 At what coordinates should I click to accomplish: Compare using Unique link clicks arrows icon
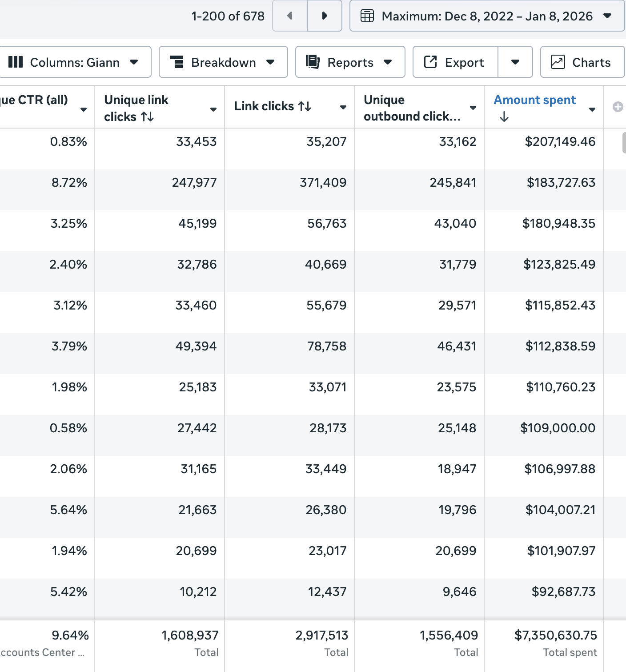point(147,117)
